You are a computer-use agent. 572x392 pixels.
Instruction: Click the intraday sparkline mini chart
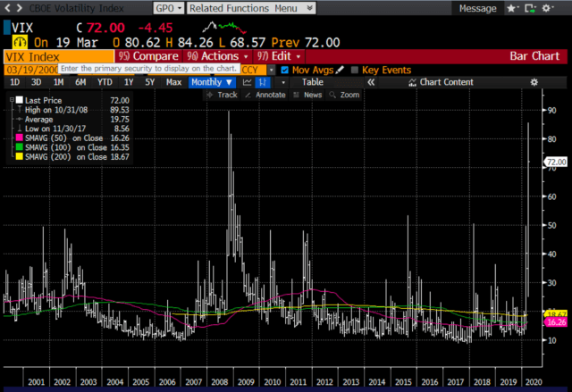click(224, 28)
